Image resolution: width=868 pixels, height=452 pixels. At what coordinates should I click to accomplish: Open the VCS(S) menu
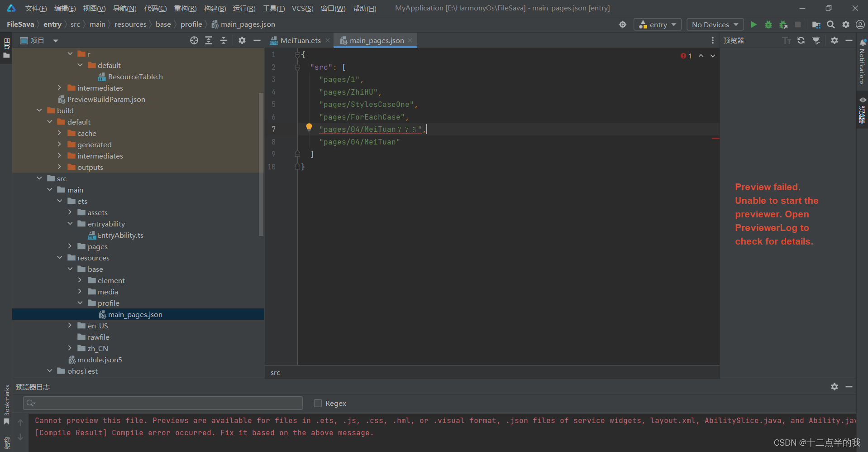click(302, 8)
